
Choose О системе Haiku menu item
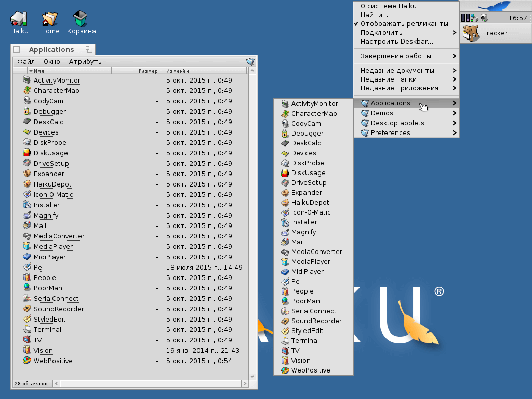406,6
